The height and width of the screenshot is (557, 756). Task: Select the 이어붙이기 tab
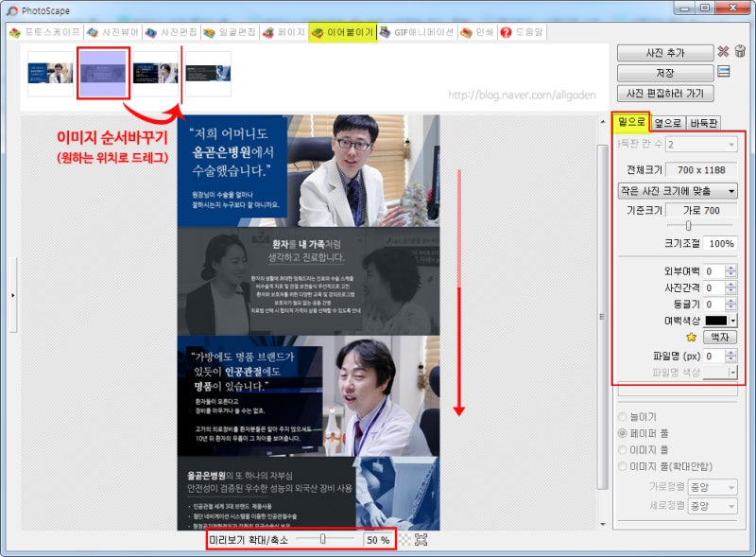pos(343,32)
